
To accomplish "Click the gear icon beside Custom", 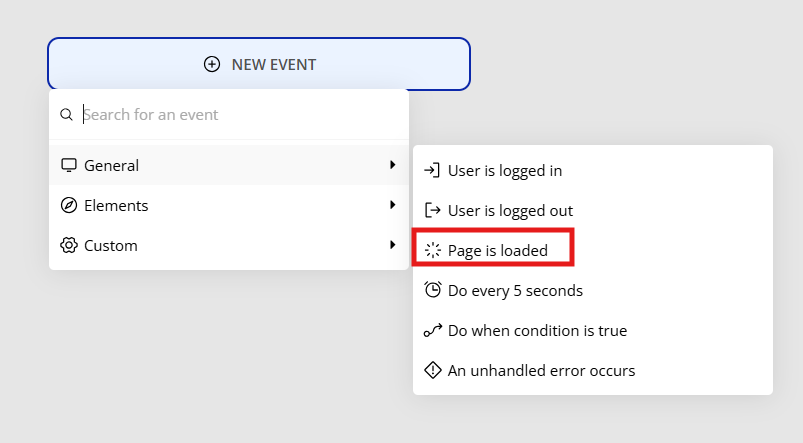I will (x=69, y=245).
